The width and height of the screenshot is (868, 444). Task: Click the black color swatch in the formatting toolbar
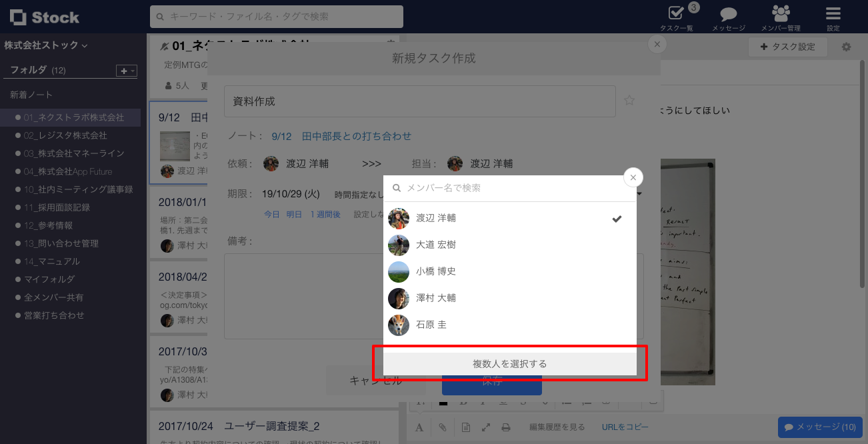pos(443,402)
